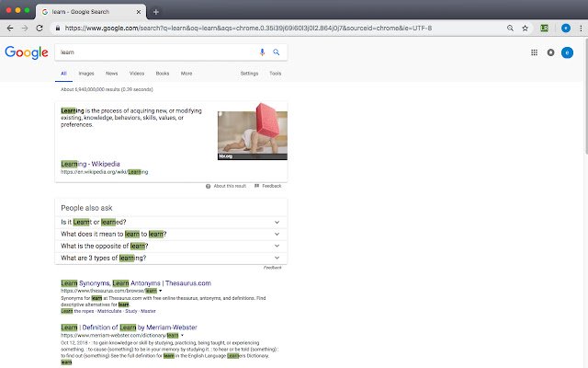Click the 'Study' sitelink
Viewport: 588px width, 368px height.
[x=130, y=311]
